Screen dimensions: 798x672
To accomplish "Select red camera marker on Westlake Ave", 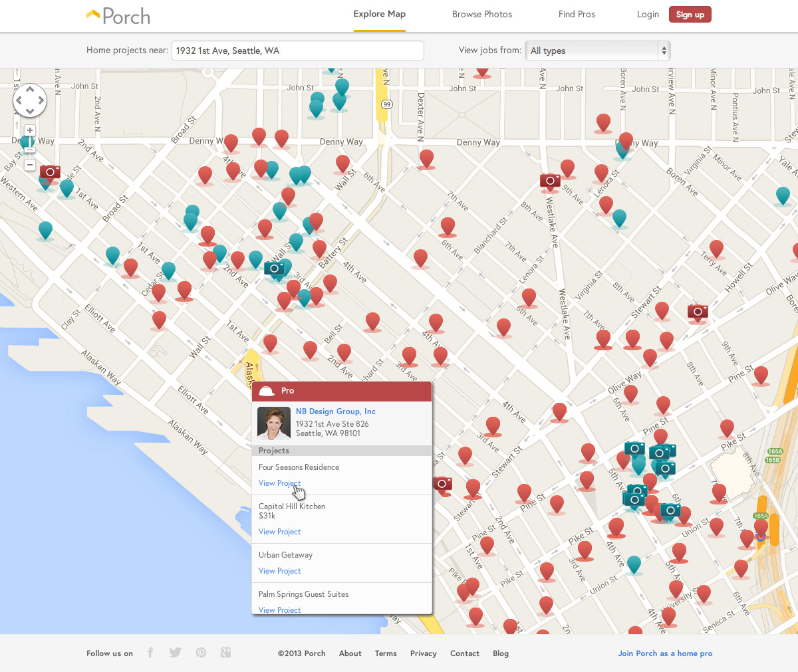I will click(550, 181).
